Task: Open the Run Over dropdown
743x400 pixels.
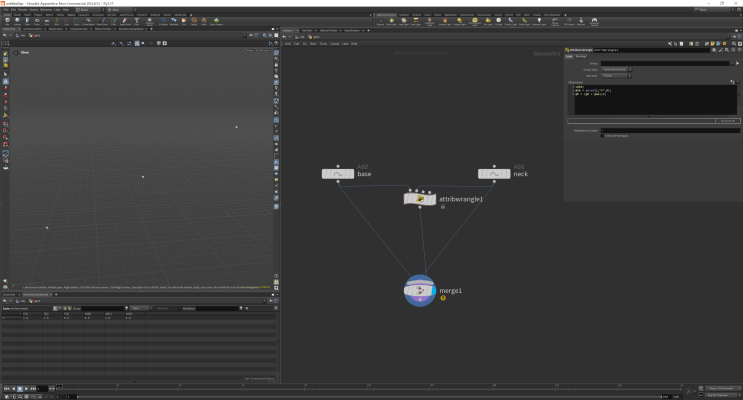Action: point(616,75)
